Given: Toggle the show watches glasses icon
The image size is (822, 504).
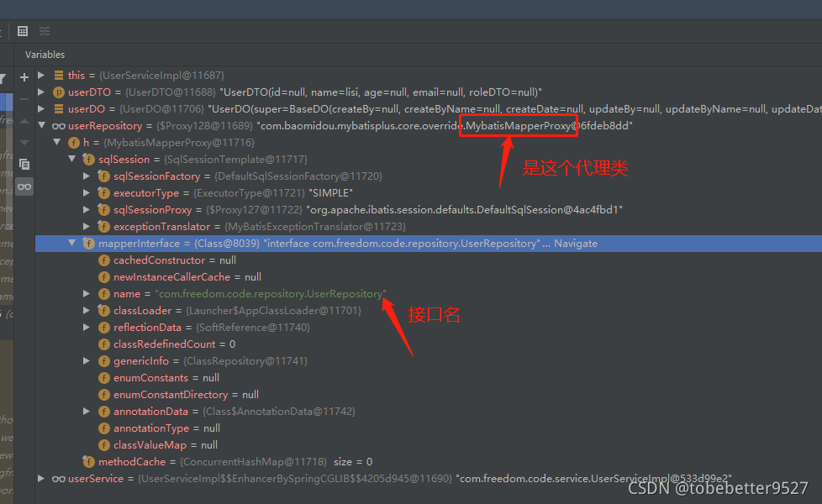Looking at the screenshot, I should pyautogui.click(x=24, y=186).
